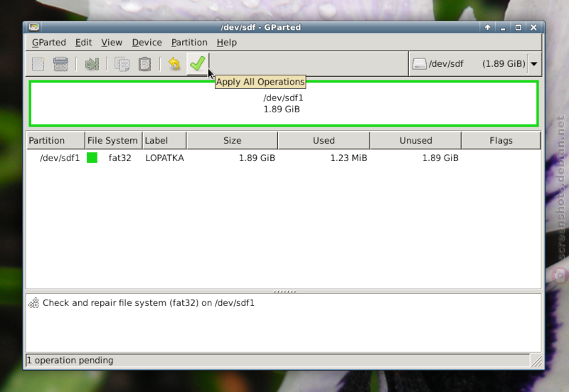
Task: Click the Label column header
Action: 164,140
